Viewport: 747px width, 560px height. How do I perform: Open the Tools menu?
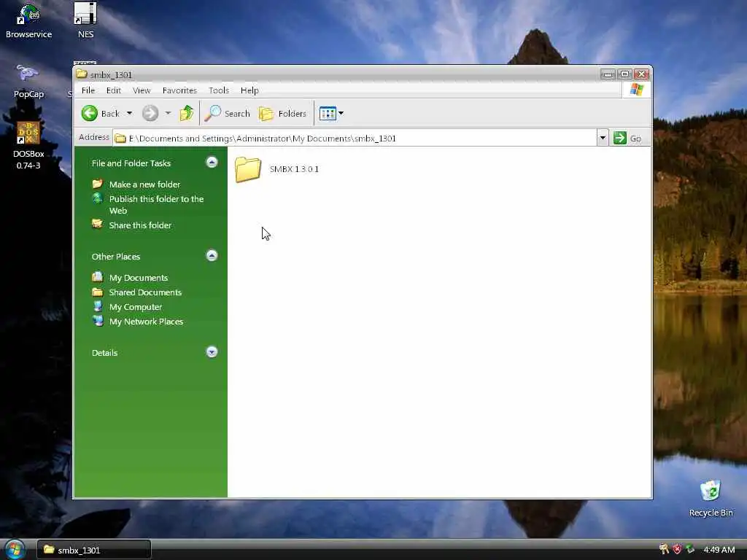(x=219, y=90)
